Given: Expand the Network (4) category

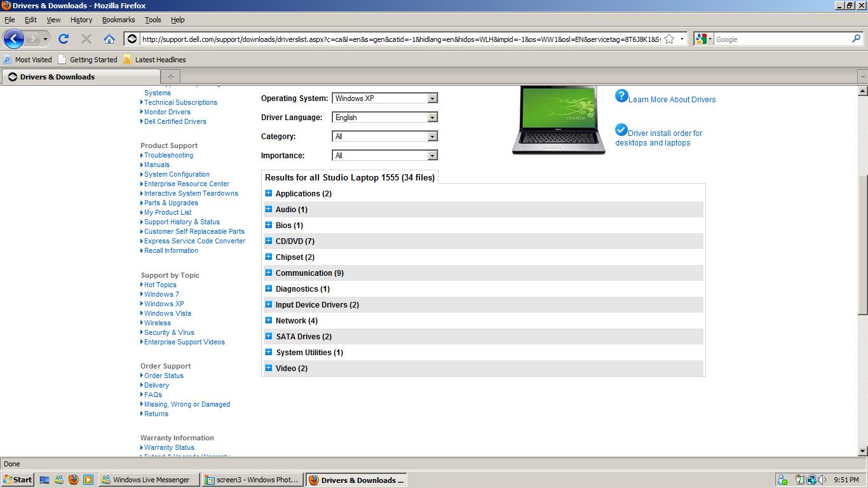Looking at the screenshot, I should tap(269, 320).
